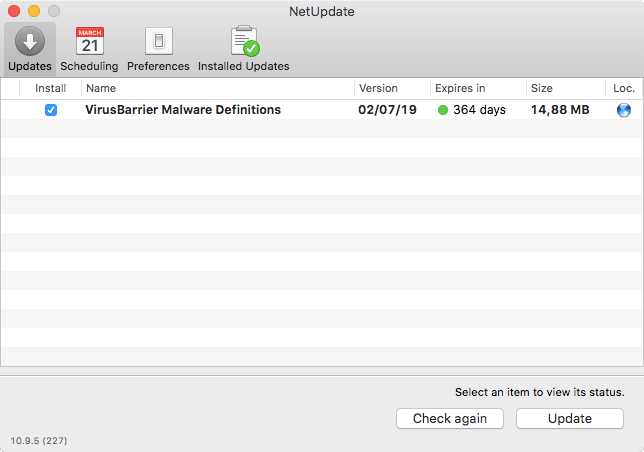Minimize the NetUpdate window
This screenshot has height=452, width=644.
click(34, 11)
